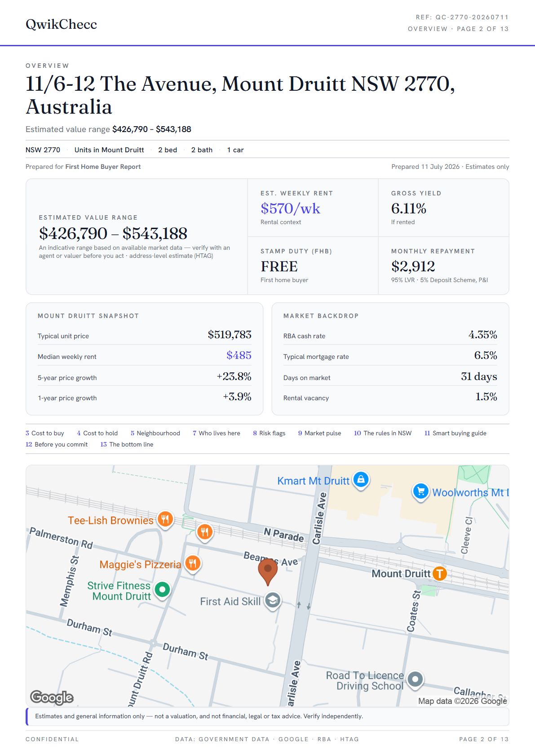Click the Tee-Lish Brownies restaurant pin
535x756 pixels.
[165, 520]
